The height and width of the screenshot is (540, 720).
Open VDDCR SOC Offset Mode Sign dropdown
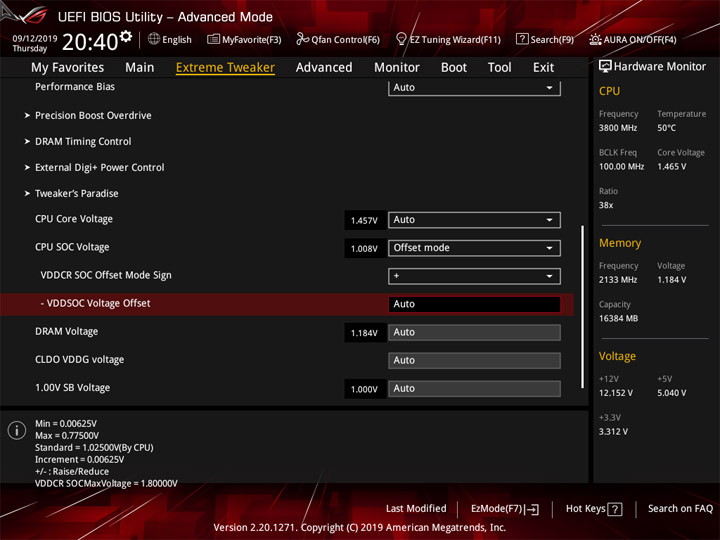(474, 276)
